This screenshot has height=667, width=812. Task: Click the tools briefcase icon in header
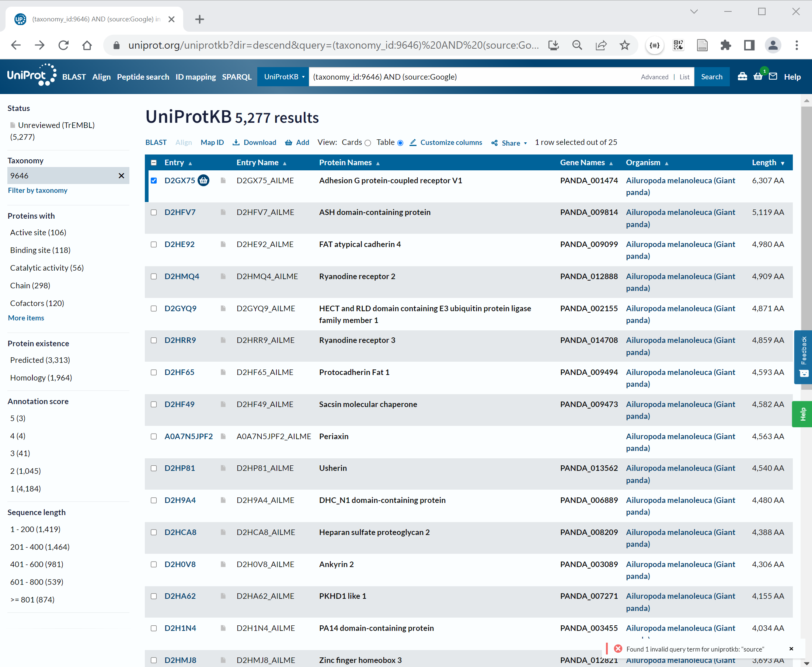coord(742,76)
